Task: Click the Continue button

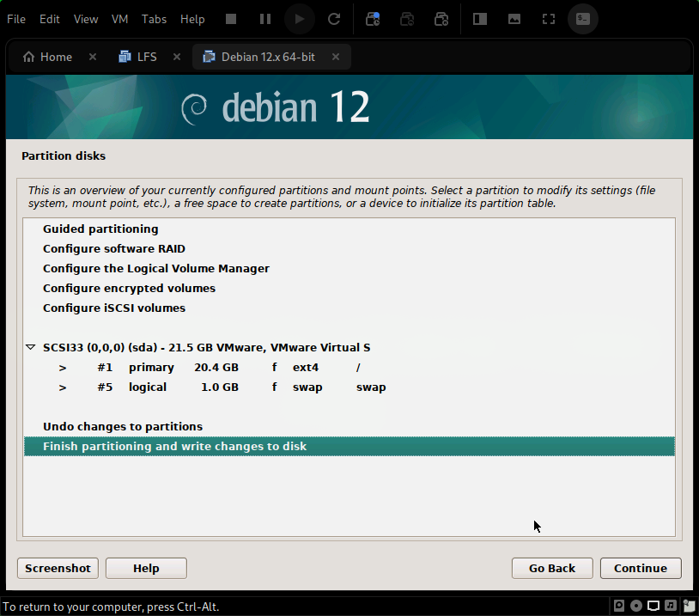Action: click(x=640, y=568)
